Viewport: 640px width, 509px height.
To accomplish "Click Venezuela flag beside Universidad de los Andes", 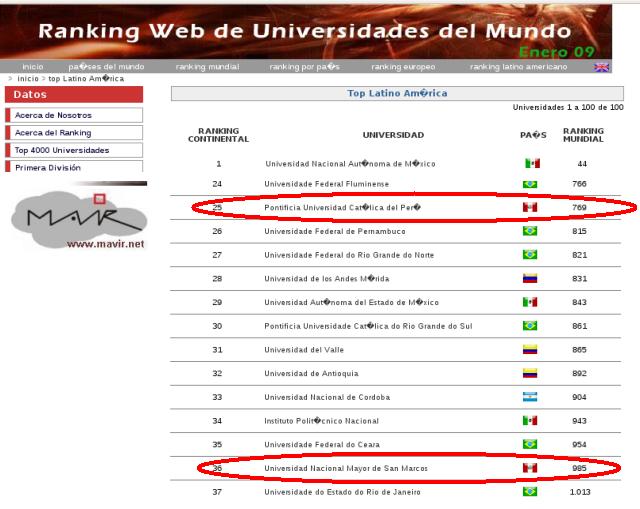I will coord(530,278).
